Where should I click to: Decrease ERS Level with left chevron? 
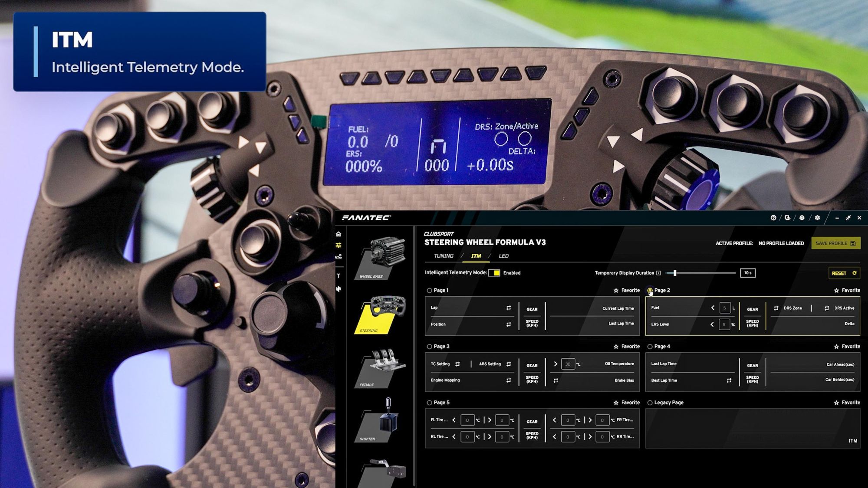712,324
